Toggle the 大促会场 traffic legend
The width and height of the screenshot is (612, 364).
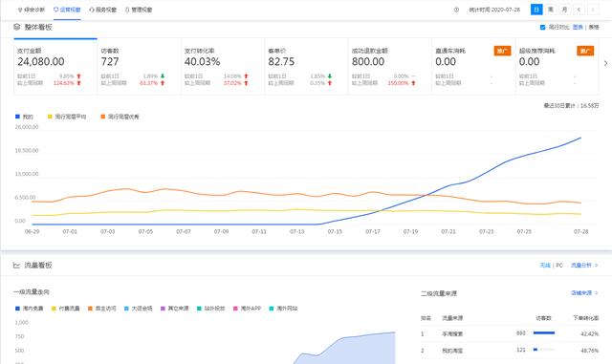(x=138, y=309)
